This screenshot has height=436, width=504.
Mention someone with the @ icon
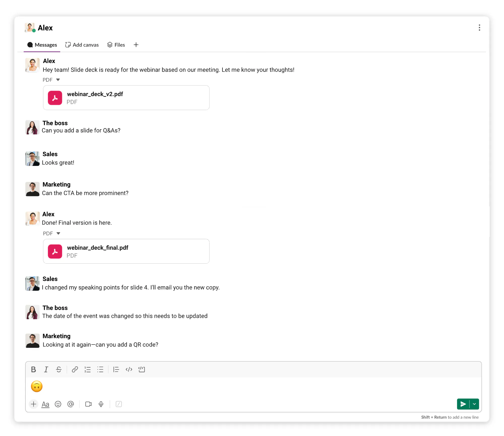click(71, 404)
